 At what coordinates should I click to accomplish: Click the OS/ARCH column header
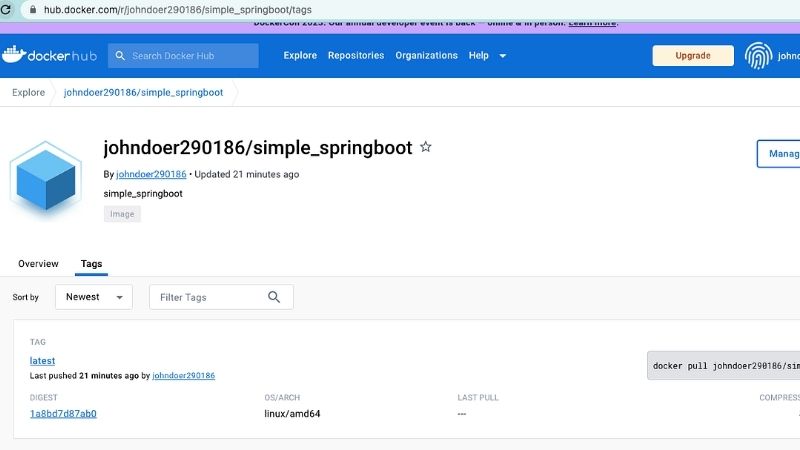(282, 397)
